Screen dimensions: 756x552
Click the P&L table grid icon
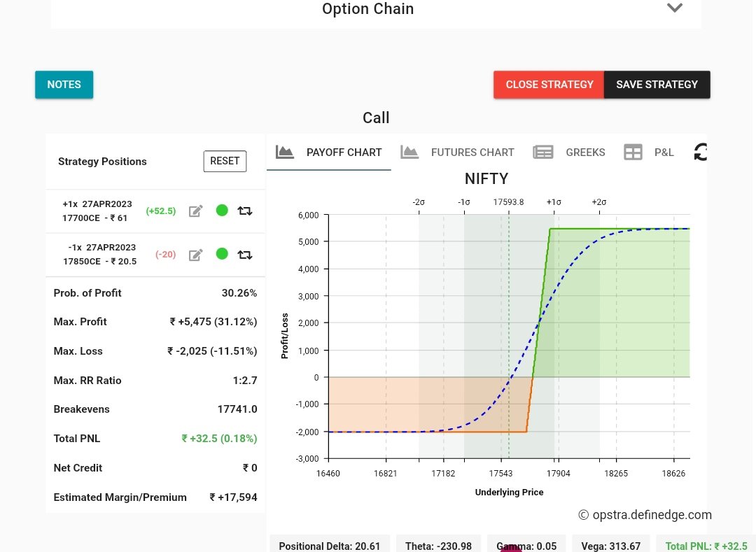pos(633,153)
